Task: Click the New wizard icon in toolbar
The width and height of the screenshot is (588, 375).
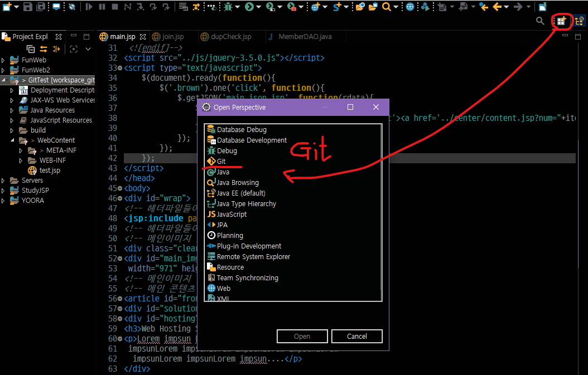Action: click(x=7, y=6)
